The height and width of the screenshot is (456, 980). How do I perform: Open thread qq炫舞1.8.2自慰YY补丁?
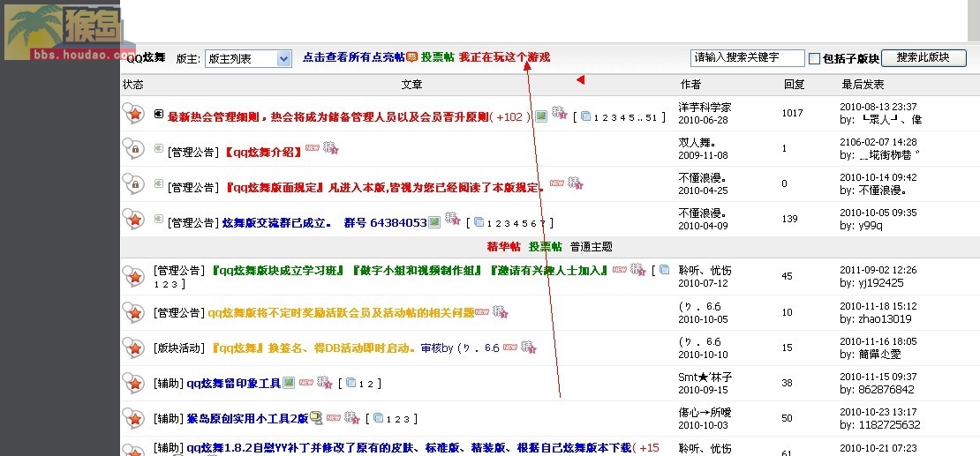(x=410, y=448)
